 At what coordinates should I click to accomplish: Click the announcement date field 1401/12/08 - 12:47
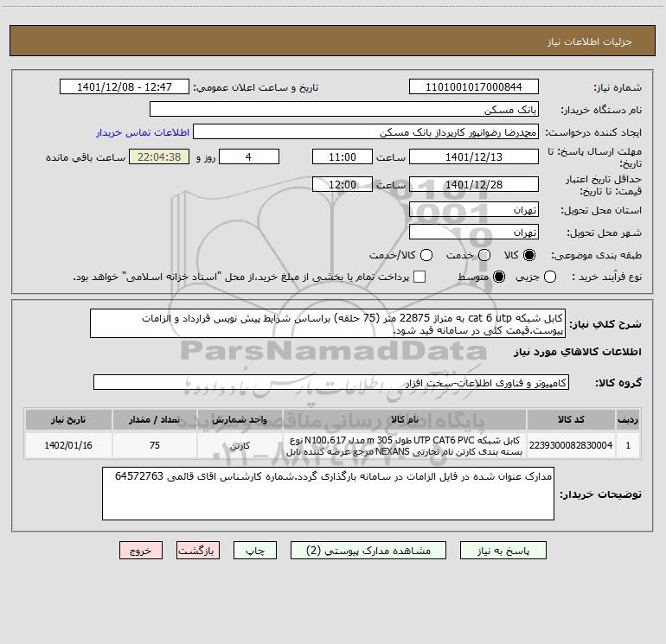point(125,86)
